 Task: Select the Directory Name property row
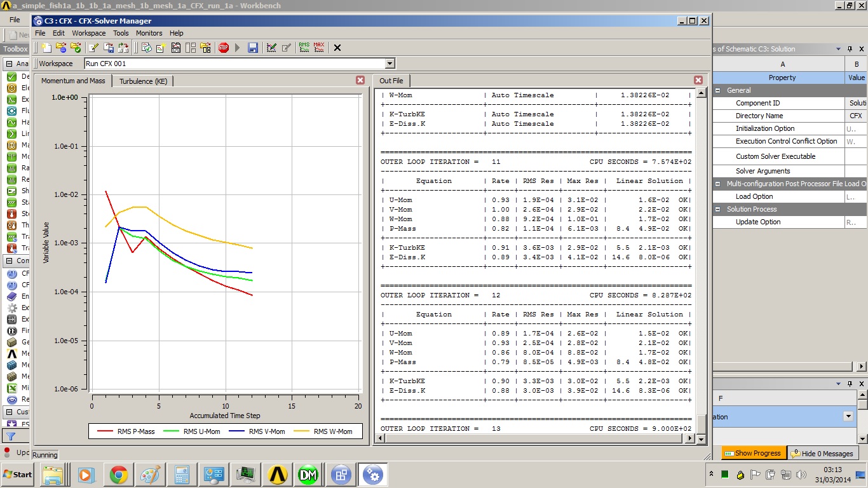[x=790, y=116]
